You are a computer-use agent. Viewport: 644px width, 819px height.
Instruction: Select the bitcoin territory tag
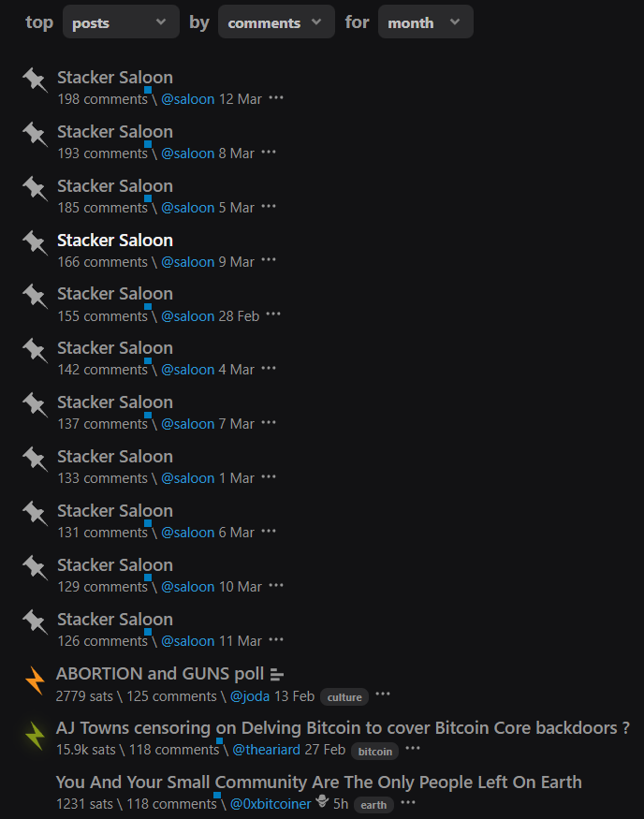[x=375, y=752]
